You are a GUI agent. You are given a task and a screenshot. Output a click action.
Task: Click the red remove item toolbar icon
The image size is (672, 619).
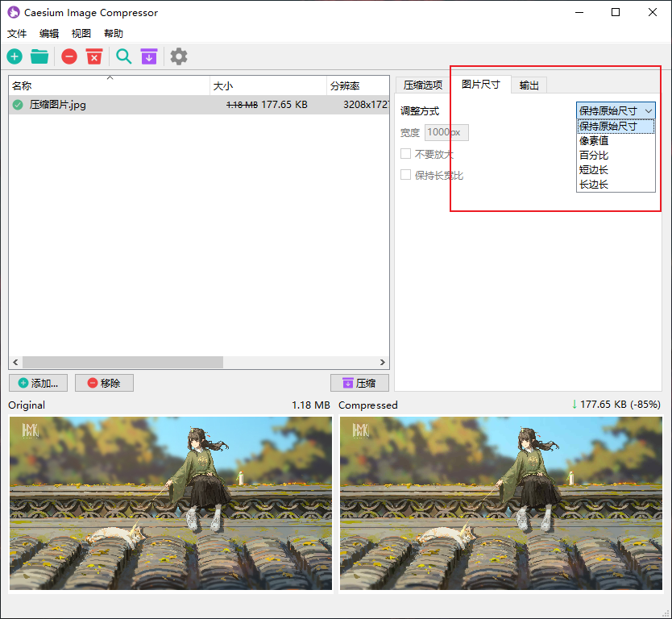(x=69, y=56)
